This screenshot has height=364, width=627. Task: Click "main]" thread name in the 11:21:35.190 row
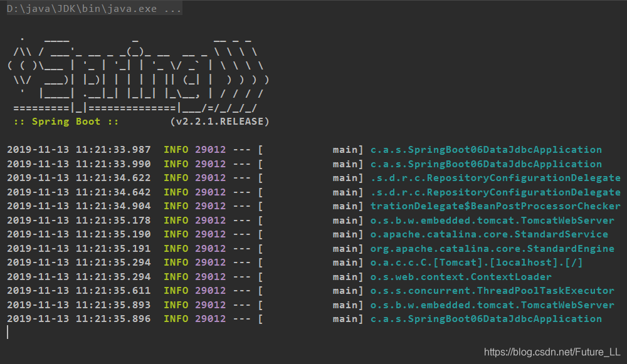pyautogui.click(x=348, y=234)
